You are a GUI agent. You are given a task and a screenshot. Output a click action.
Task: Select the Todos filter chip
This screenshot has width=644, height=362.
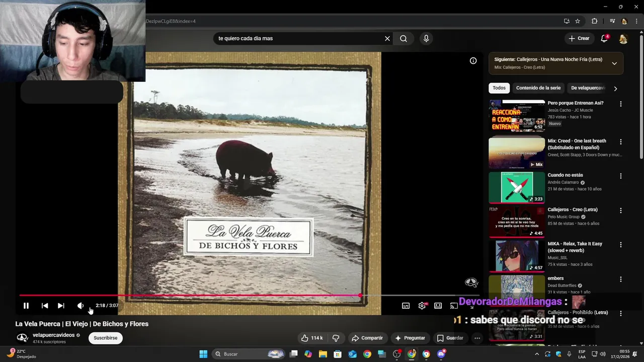tap(499, 88)
